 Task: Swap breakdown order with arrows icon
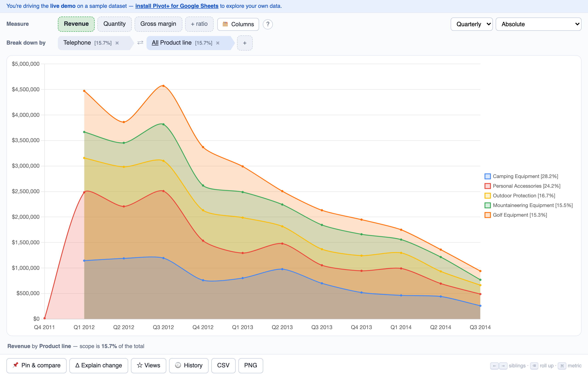pyautogui.click(x=140, y=43)
